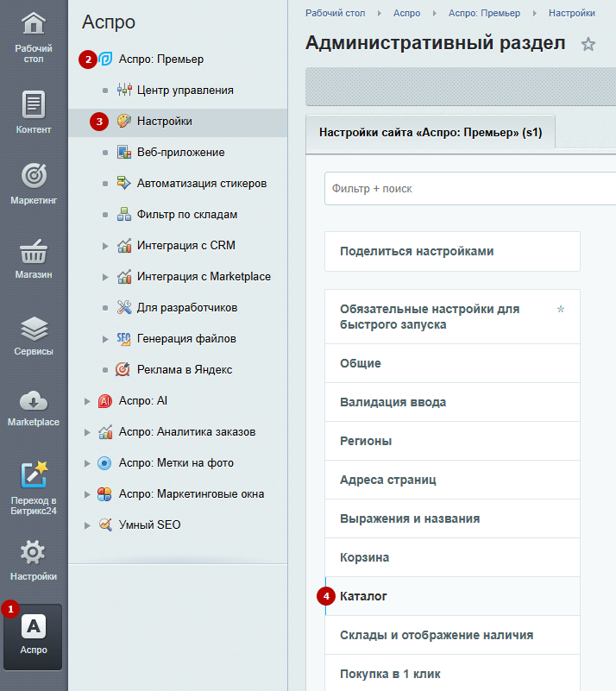The image size is (616, 691).
Task: Open Автоматизация стикеров tree item label
Action: click(202, 183)
